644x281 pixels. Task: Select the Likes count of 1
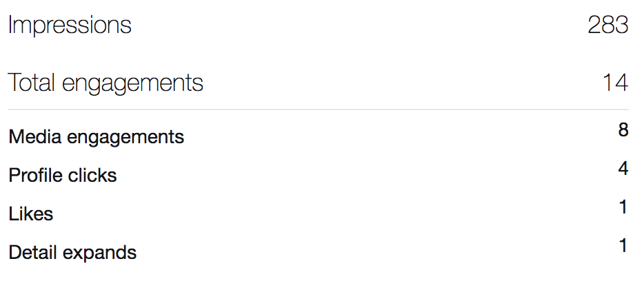(x=624, y=207)
